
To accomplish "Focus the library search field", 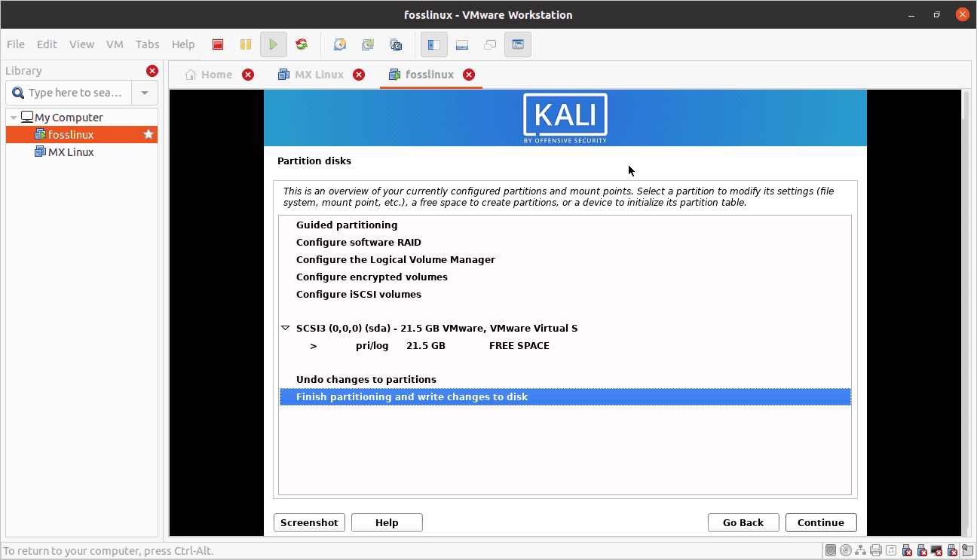I will tap(69, 93).
